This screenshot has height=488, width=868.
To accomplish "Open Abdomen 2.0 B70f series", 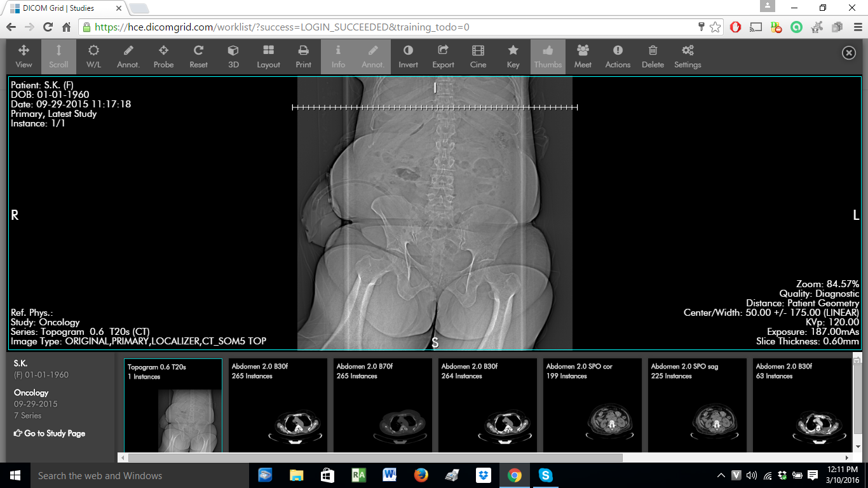I will (x=383, y=405).
